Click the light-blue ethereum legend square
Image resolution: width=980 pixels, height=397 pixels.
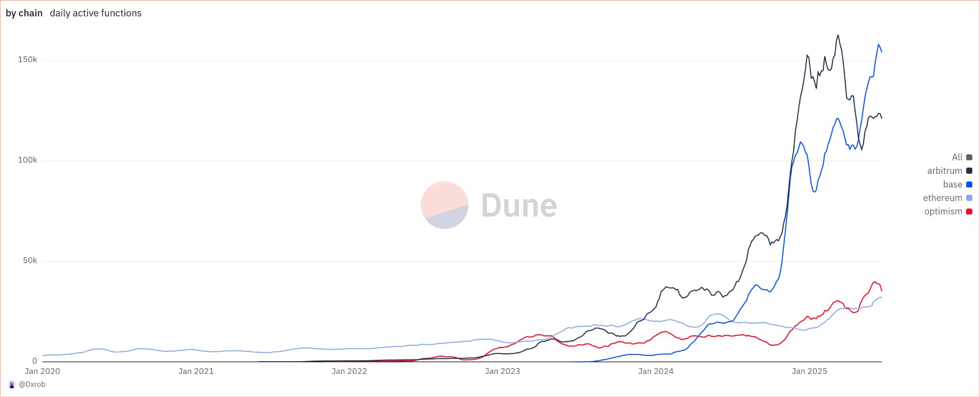tap(969, 198)
